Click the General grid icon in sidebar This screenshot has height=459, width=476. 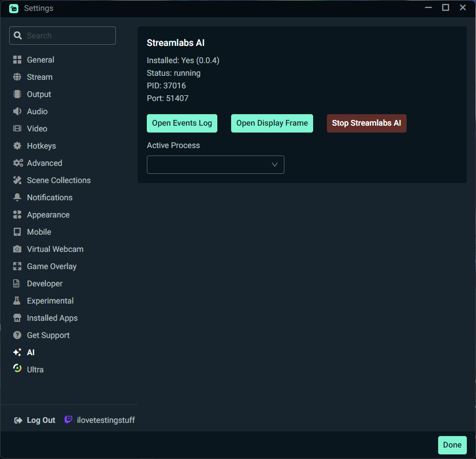[x=17, y=60]
